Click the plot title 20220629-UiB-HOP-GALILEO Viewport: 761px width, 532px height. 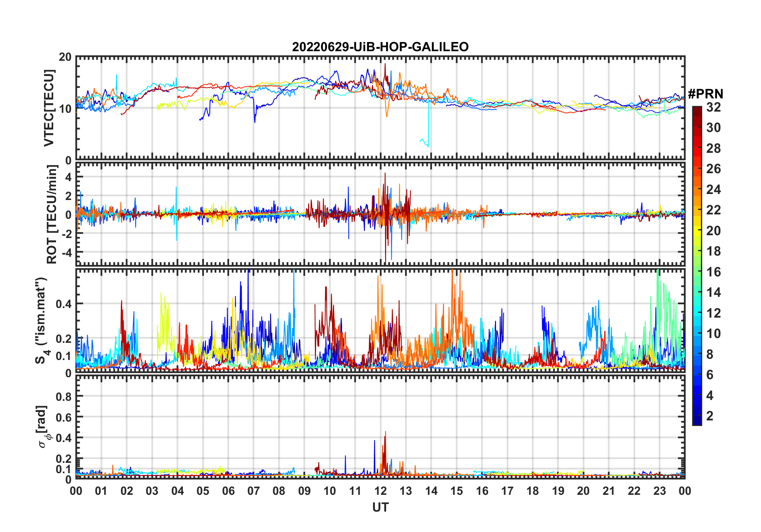pos(380,47)
